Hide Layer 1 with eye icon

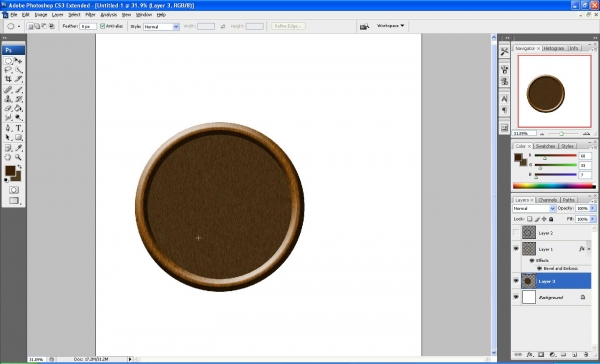point(516,249)
